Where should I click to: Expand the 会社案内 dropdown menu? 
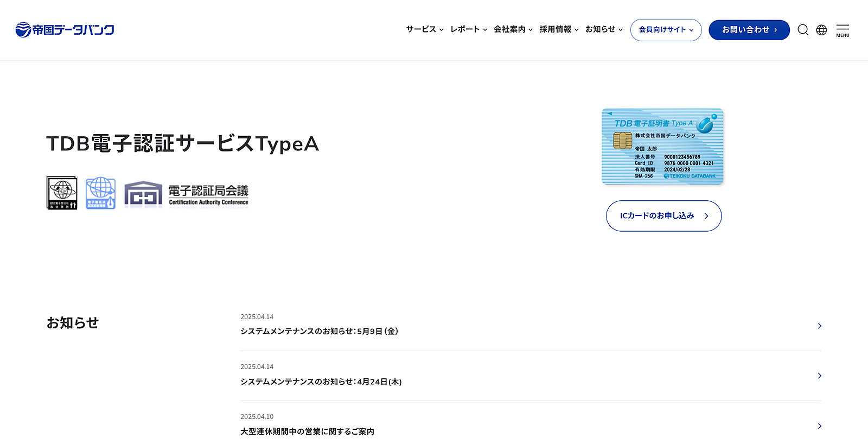click(513, 29)
